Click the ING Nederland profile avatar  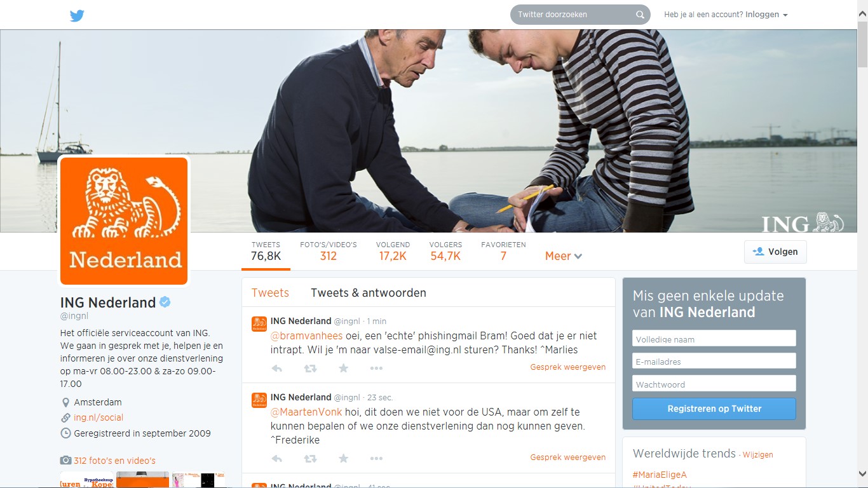click(124, 220)
